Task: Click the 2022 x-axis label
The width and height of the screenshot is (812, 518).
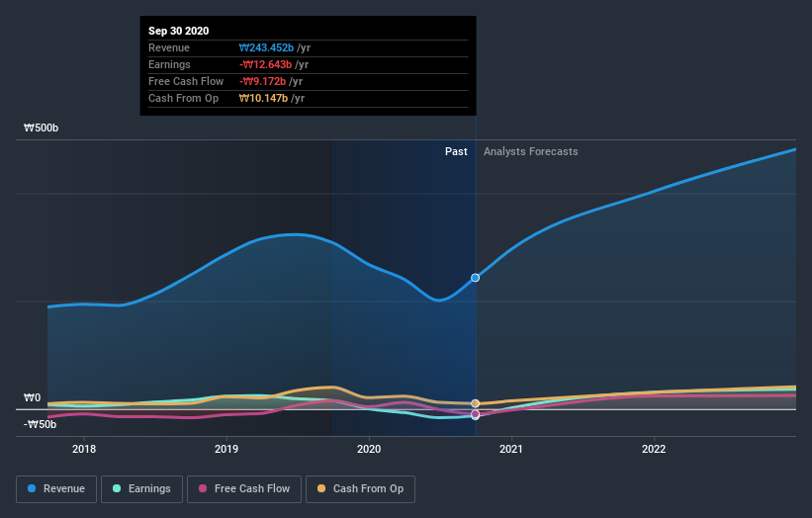Action: point(654,449)
